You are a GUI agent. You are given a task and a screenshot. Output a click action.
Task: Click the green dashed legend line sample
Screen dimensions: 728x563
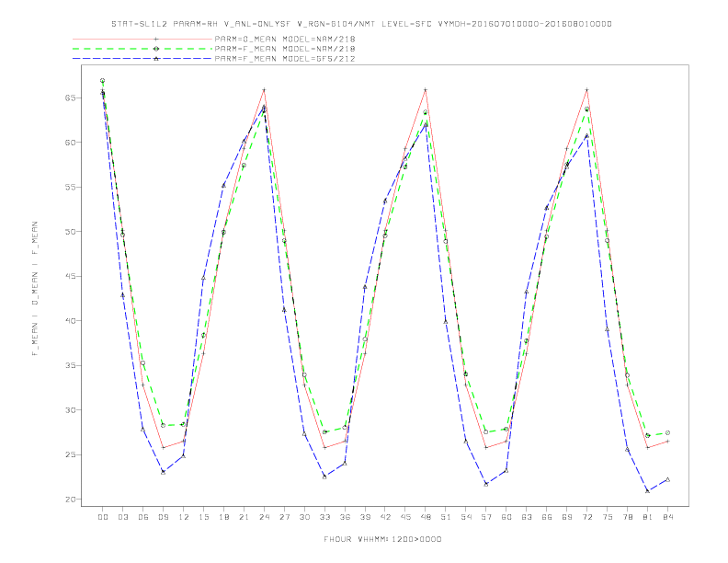click(142, 49)
